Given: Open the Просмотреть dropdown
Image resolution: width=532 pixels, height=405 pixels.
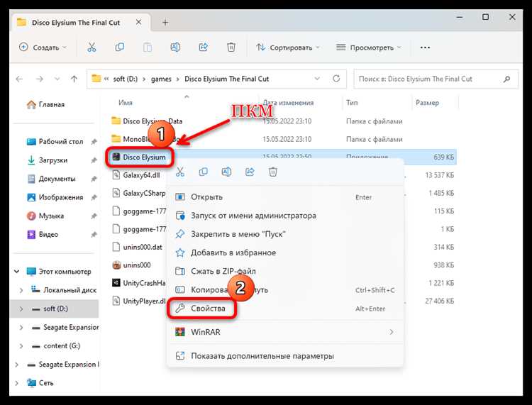Looking at the screenshot, I should coord(368,48).
